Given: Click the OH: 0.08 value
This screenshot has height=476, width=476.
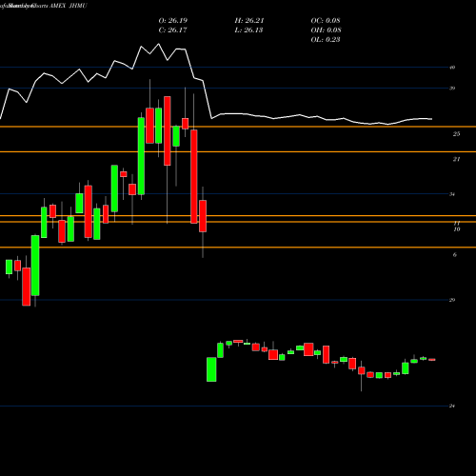Looking at the screenshot, I should [x=326, y=30].
